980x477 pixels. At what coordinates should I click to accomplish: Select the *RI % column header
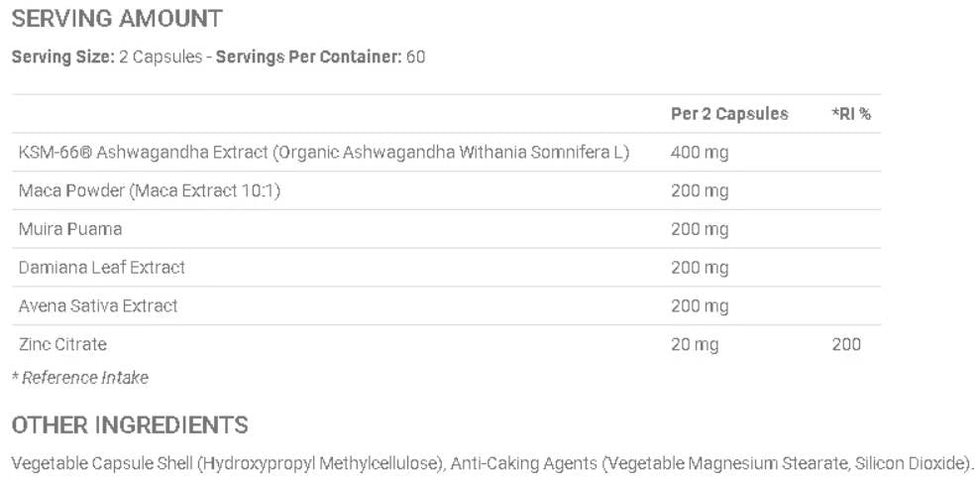(x=851, y=114)
